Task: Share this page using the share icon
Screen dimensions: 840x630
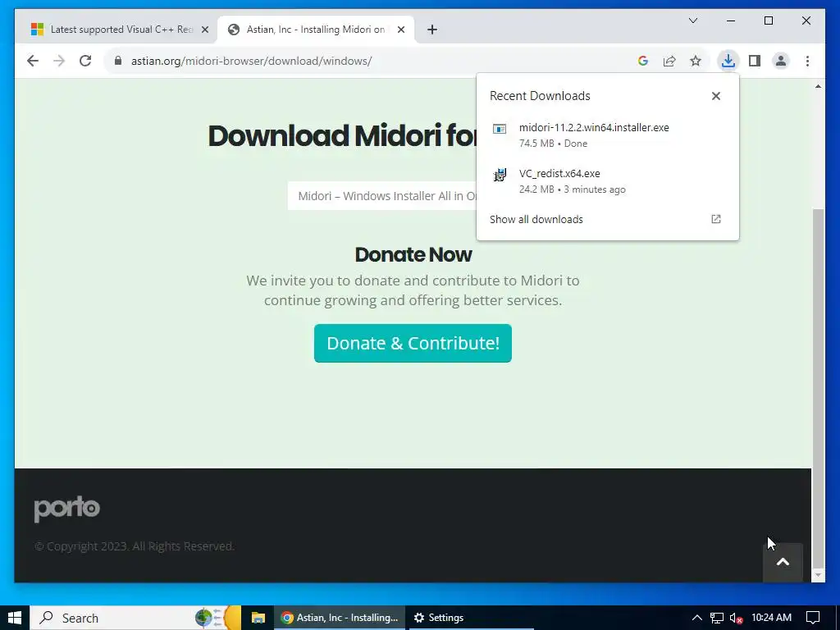Action: coord(669,61)
